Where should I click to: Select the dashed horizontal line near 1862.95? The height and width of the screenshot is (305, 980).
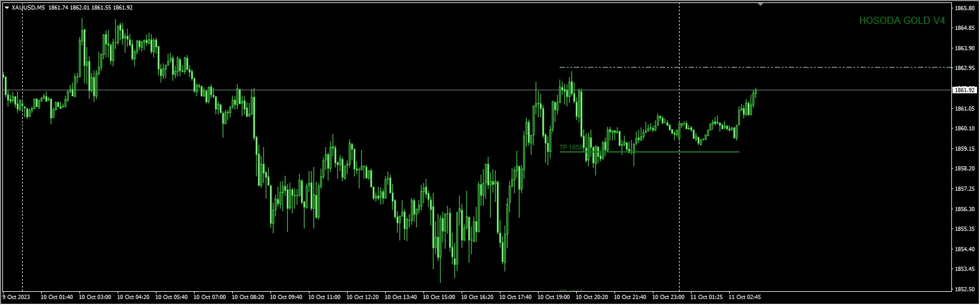click(x=754, y=68)
